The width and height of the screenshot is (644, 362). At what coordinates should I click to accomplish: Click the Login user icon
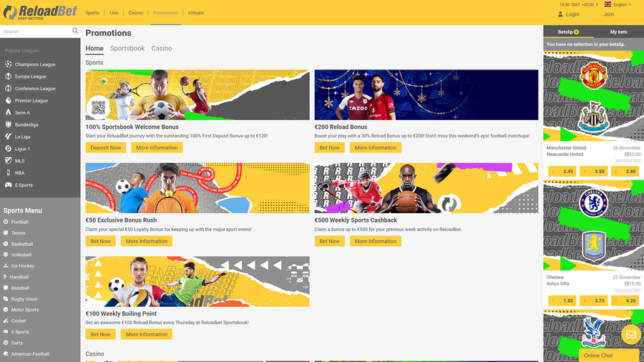click(x=562, y=14)
